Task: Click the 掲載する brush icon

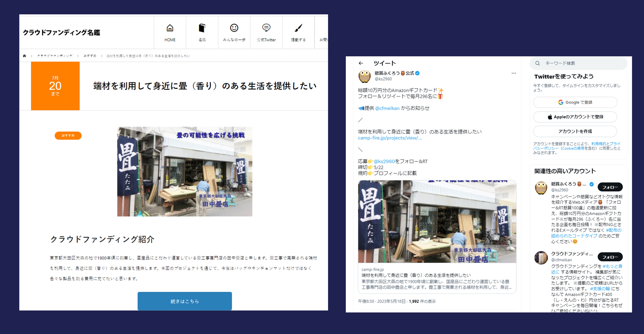Action: point(298,28)
